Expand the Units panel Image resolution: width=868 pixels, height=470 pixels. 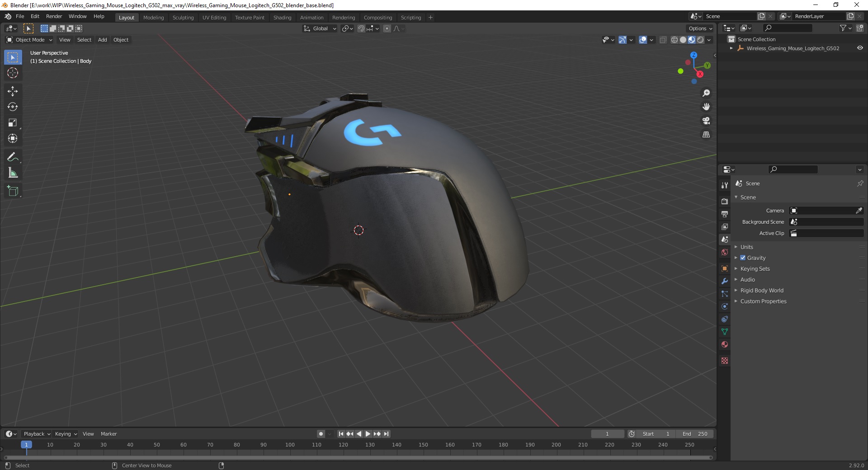(747, 247)
